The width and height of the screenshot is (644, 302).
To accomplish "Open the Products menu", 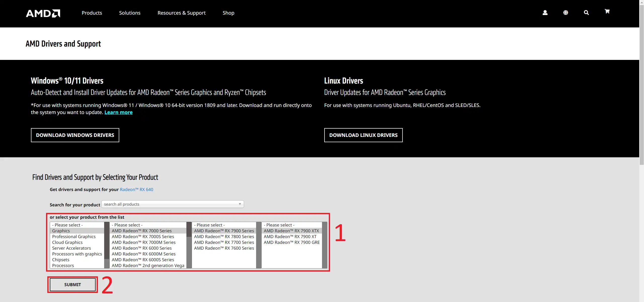I will 92,13.
